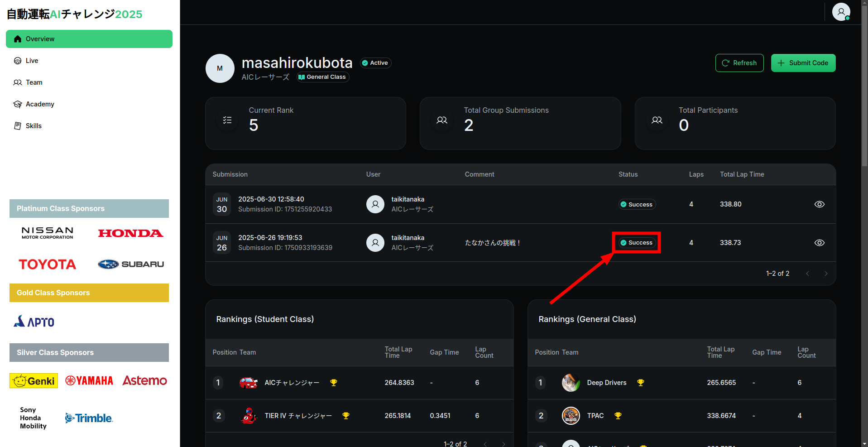View details of June 30 submission
The image size is (868, 447).
point(819,204)
